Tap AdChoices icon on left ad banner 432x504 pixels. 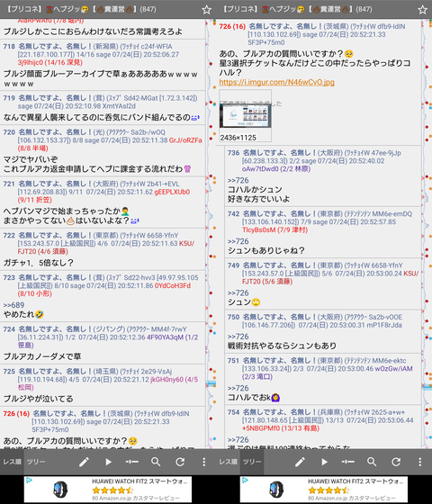[x=29, y=481]
